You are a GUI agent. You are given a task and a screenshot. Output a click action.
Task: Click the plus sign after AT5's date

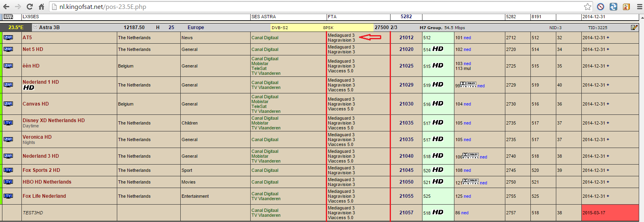point(608,38)
